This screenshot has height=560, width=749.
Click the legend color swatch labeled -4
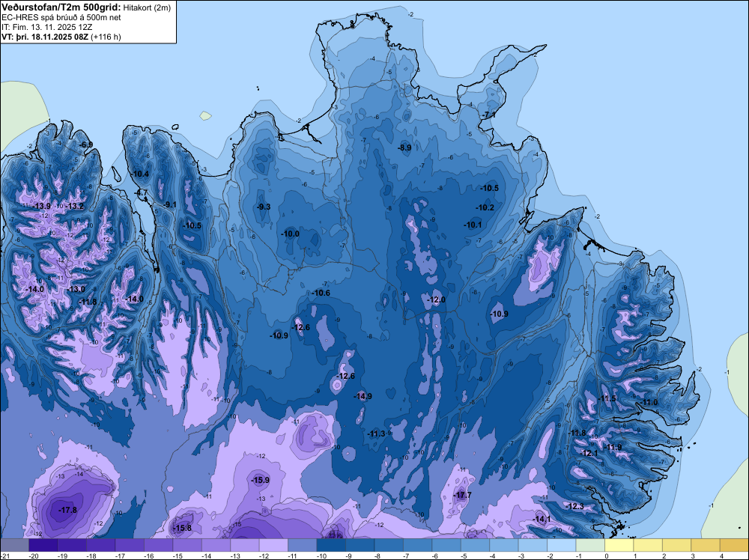point(504,545)
